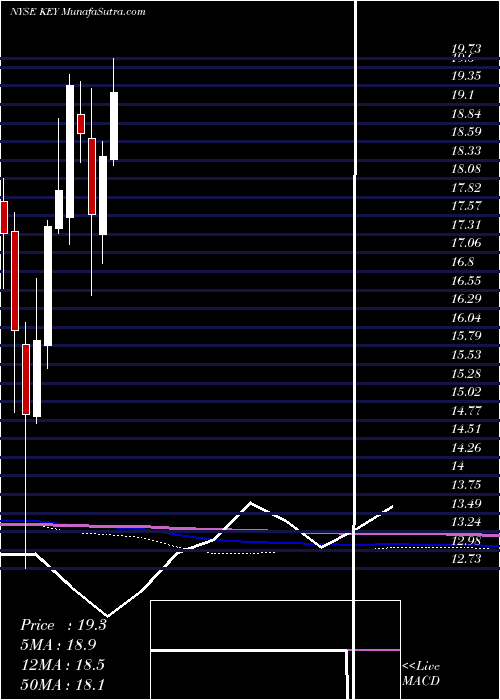Click the 19.73 price axis label

[466, 50]
